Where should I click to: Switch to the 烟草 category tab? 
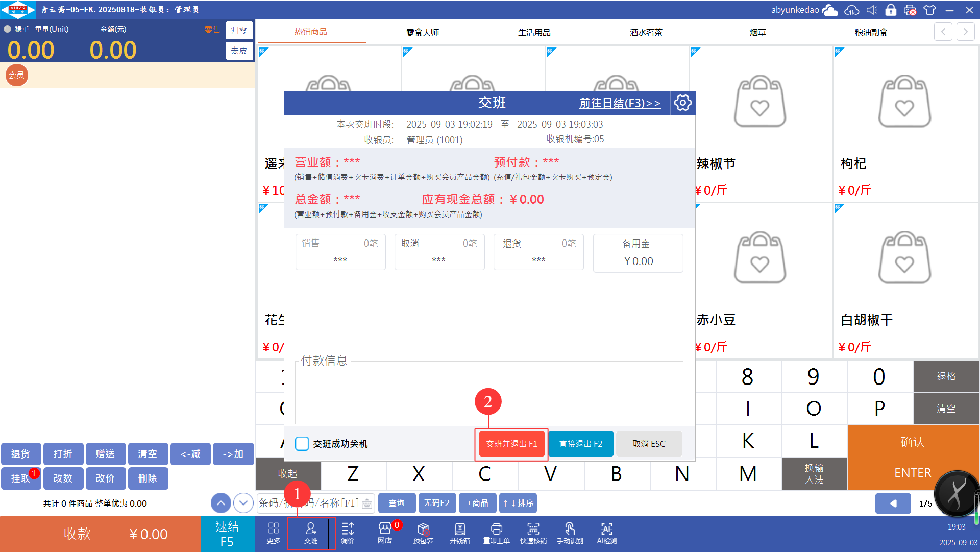(x=757, y=32)
